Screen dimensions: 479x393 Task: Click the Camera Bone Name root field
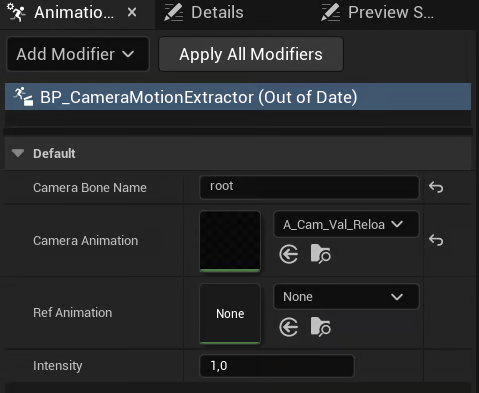pyautogui.click(x=309, y=187)
